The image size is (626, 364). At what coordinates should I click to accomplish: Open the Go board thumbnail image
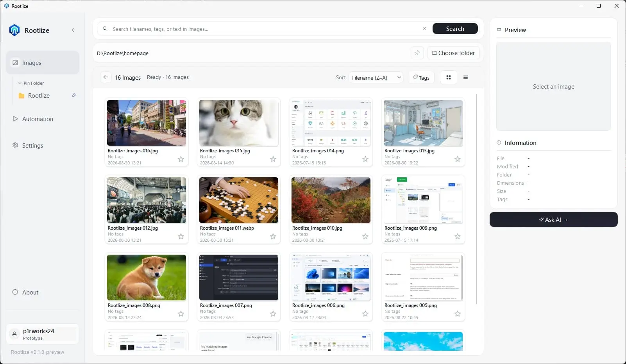[x=239, y=200]
